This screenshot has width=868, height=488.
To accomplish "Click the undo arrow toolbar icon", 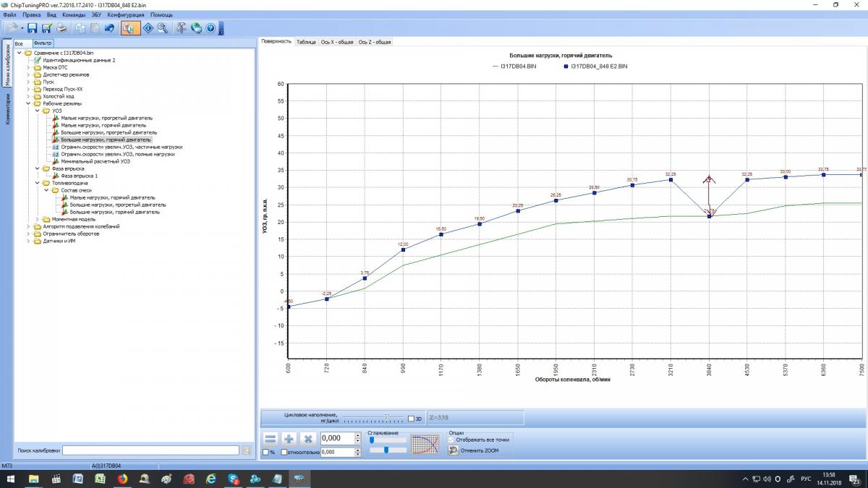I will click(109, 28).
